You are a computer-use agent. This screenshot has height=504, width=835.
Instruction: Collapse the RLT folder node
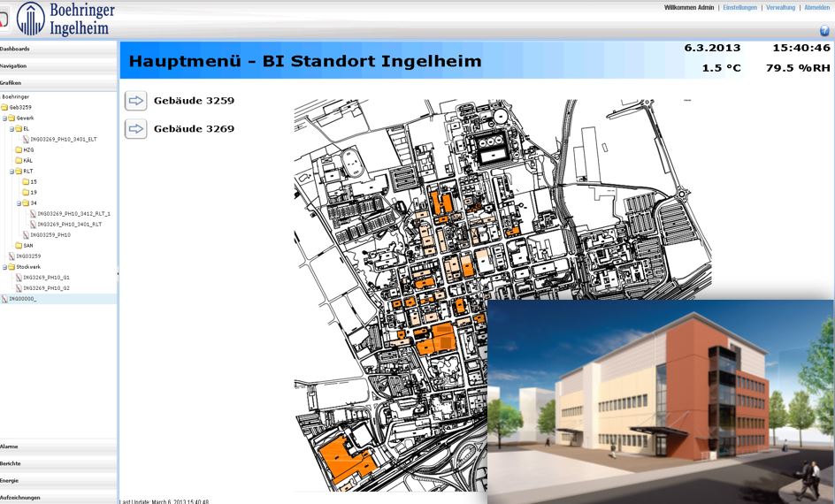point(11,172)
